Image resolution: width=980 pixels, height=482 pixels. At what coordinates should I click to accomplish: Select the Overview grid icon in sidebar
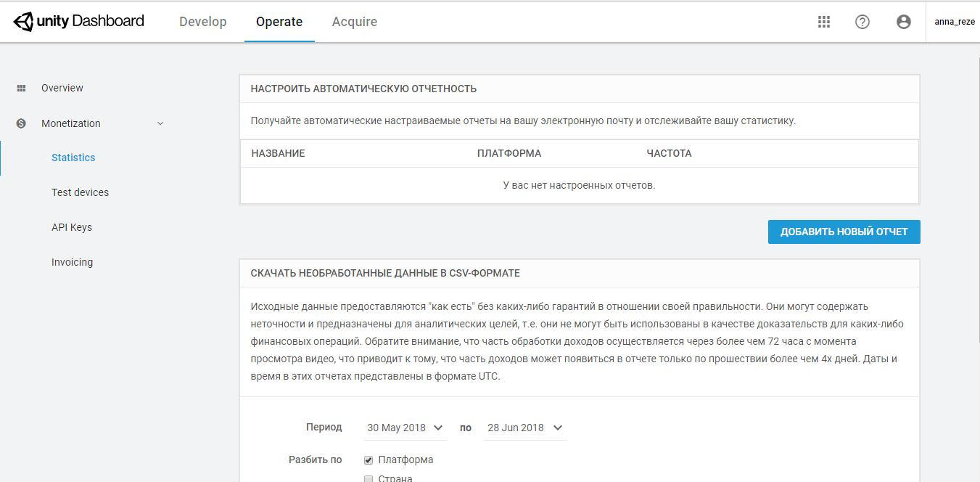point(21,88)
